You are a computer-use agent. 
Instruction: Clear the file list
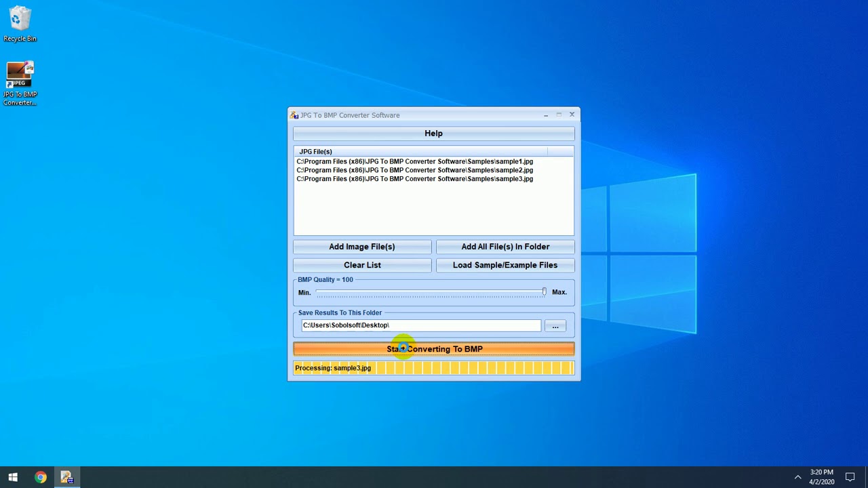point(362,265)
